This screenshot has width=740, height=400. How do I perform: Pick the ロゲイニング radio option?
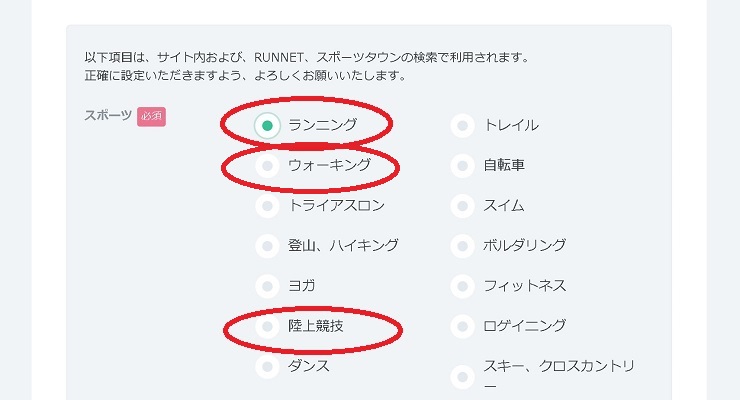click(462, 326)
